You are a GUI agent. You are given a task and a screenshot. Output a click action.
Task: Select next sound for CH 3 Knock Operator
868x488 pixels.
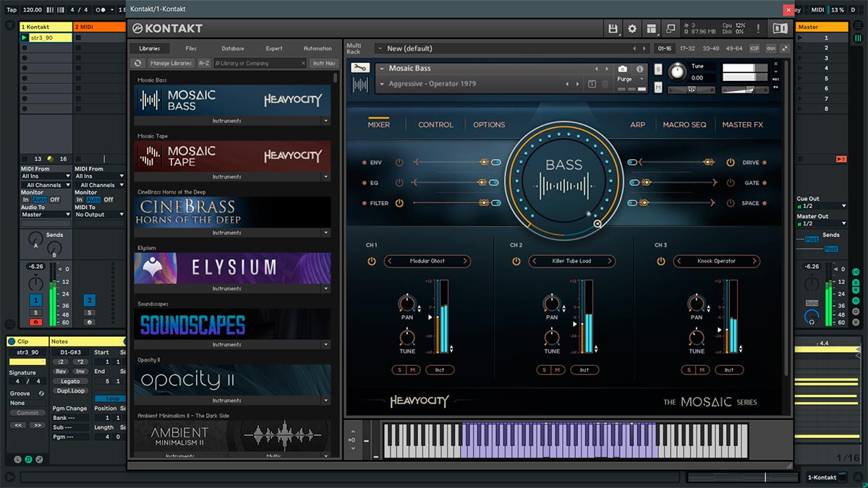(754, 261)
